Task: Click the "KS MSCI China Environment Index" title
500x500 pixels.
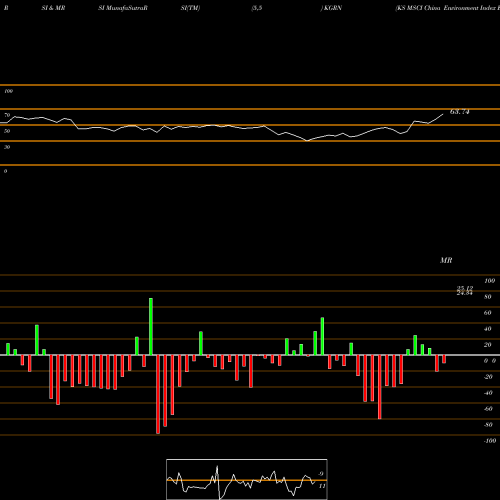Action: pos(446,8)
